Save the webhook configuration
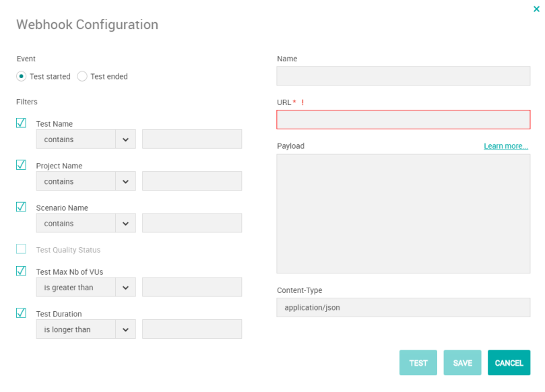 point(462,362)
